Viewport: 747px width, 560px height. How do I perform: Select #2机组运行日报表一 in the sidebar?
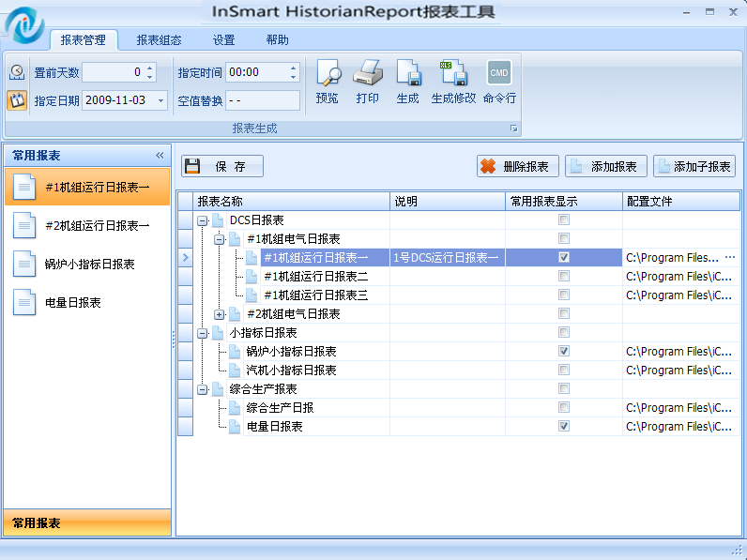tap(87, 225)
